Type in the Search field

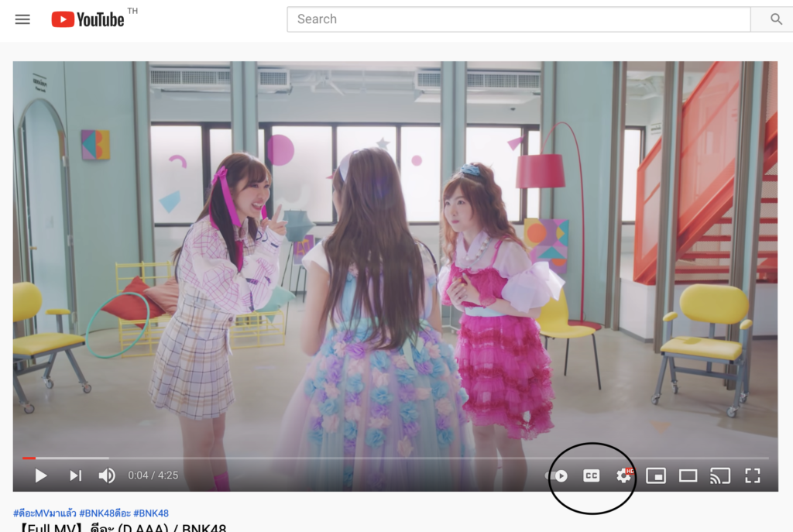518,19
